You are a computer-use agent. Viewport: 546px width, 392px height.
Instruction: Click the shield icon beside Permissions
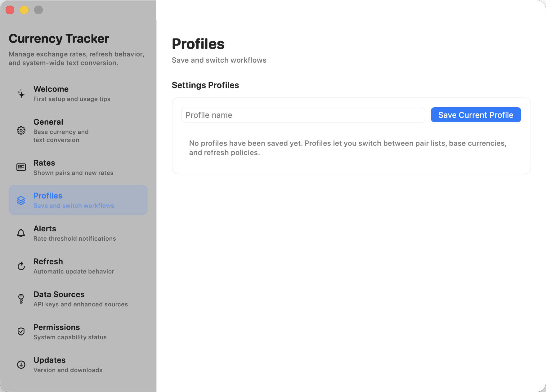pyautogui.click(x=21, y=332)
